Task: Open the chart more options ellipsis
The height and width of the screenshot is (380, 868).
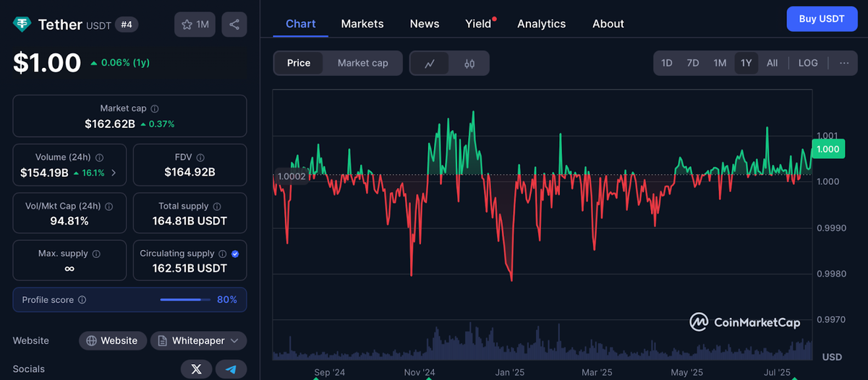Action: coord(844,63)
